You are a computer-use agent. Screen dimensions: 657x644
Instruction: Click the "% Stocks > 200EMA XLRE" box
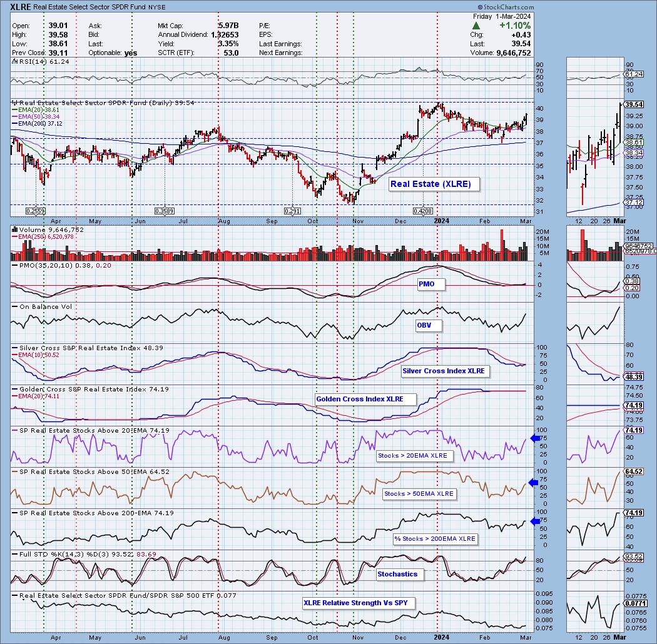435,539
